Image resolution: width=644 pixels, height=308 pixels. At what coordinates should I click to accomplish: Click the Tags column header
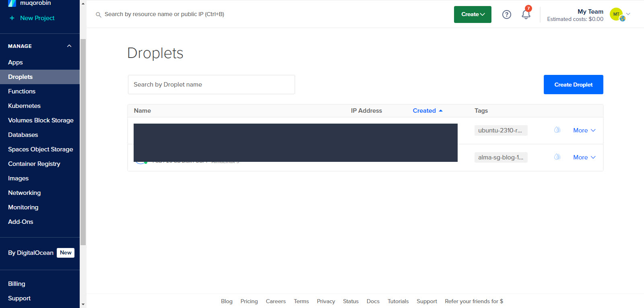tap(481, 111)
